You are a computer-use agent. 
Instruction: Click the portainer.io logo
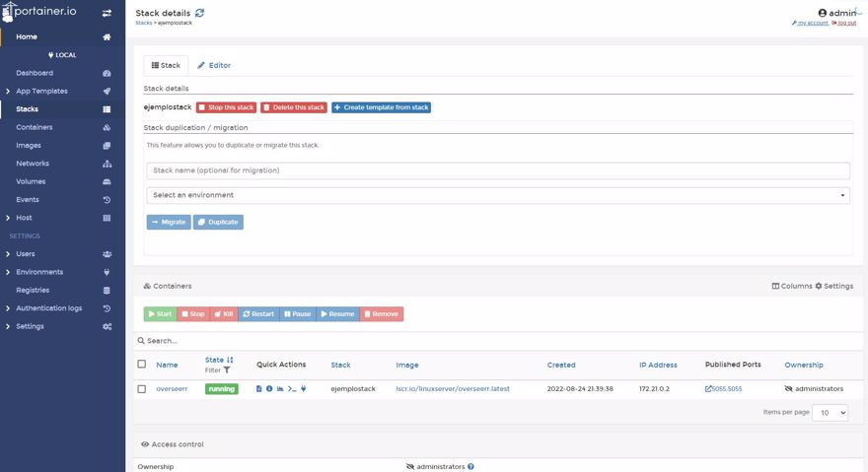point(38,12)
